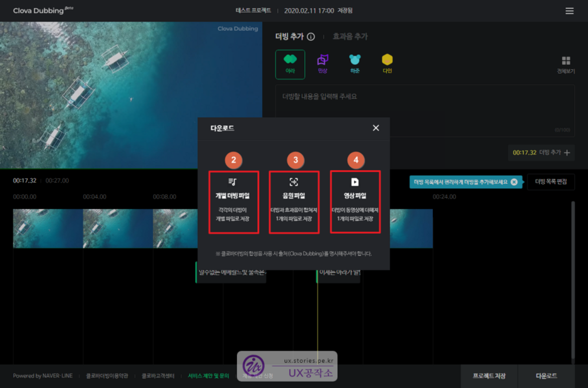588x388 pixels.
Task: Open the 클로바더빙이용약관 link
Action: pyautogui.click(x=107, y=376)
